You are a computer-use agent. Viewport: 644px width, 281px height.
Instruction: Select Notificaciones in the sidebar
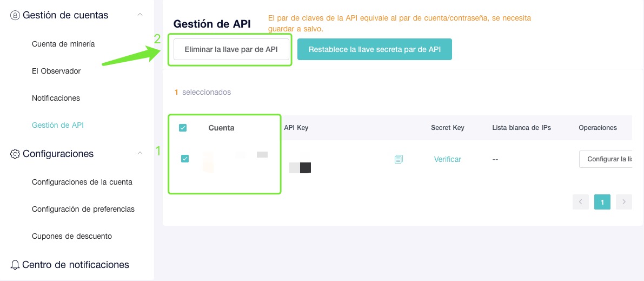pos(56,99)
